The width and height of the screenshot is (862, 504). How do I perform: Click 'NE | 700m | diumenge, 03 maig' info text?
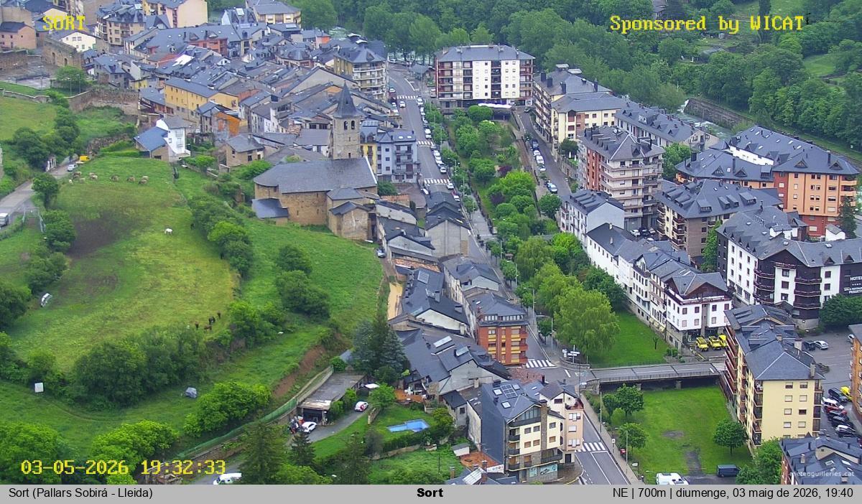(x=733, y=493)
